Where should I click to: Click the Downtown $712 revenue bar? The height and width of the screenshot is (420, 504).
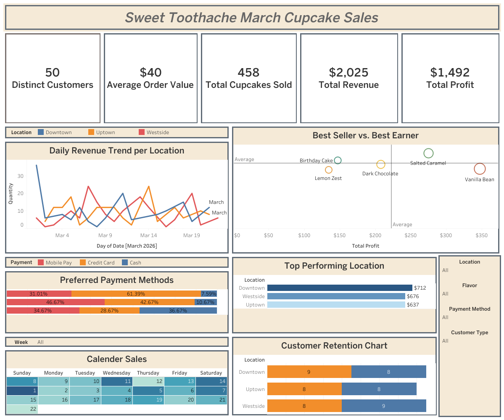coord(339,288)
